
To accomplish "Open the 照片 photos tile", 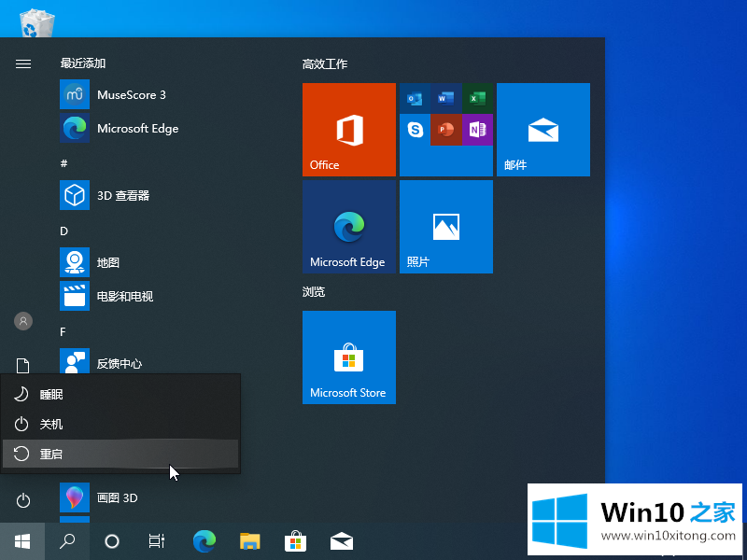I will 446,227.
